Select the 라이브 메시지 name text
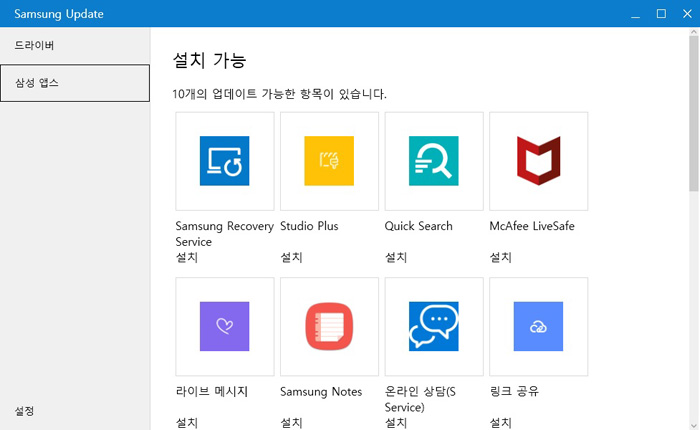The width and height of the screenshot is (700, 430). click(x=212, y=392)
